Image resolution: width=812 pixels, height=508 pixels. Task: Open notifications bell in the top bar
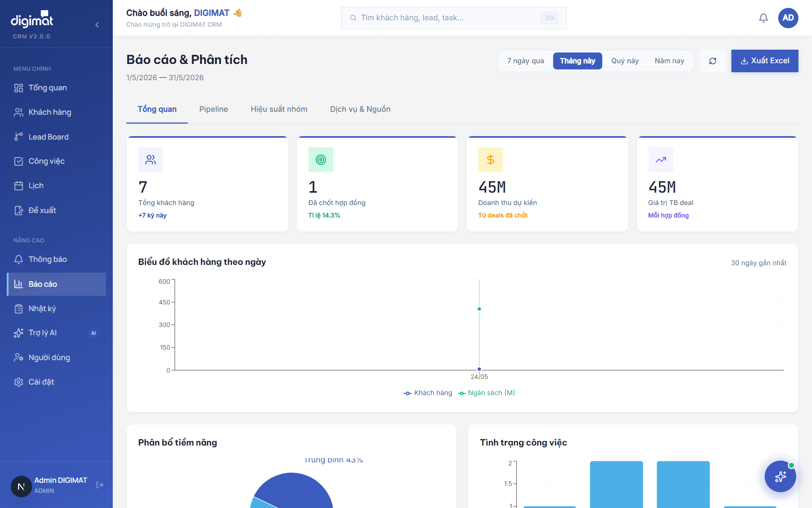(764, 18)
